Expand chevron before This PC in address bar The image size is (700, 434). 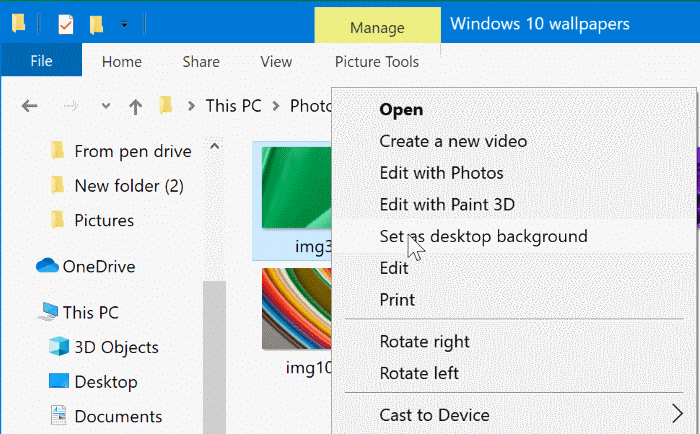192,106
